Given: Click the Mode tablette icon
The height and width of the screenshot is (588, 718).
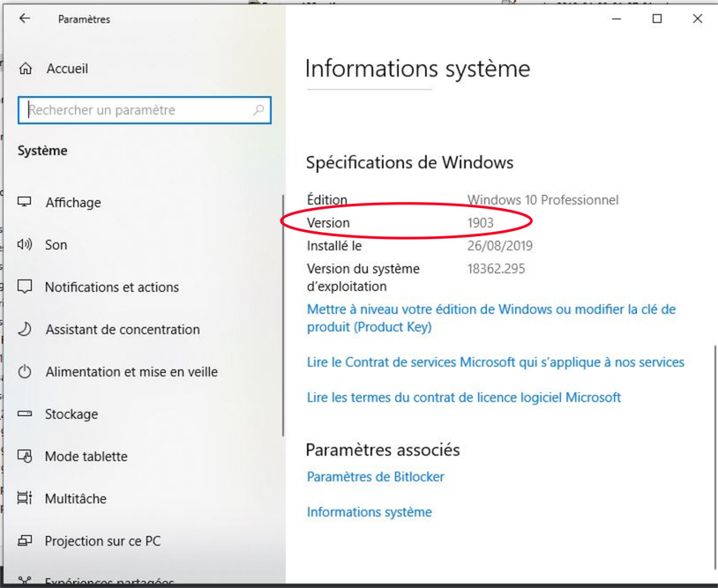Looking at the screenshot, I should [25, 457].
